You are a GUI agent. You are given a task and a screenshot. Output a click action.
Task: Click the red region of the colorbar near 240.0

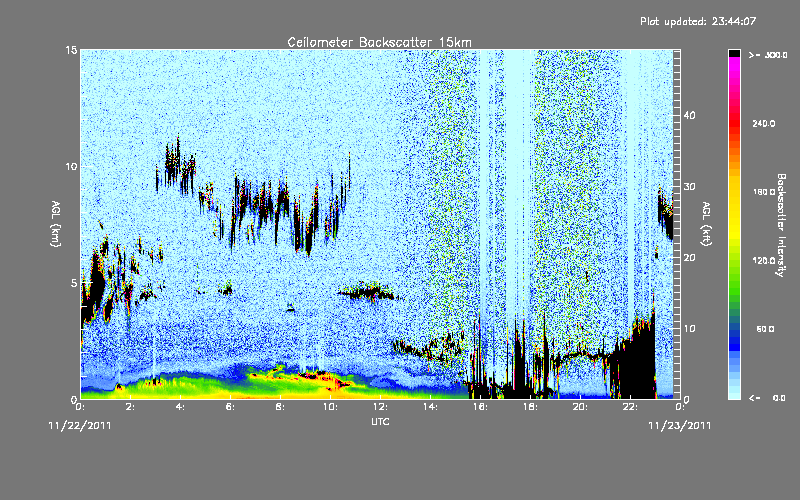point(734,124)
